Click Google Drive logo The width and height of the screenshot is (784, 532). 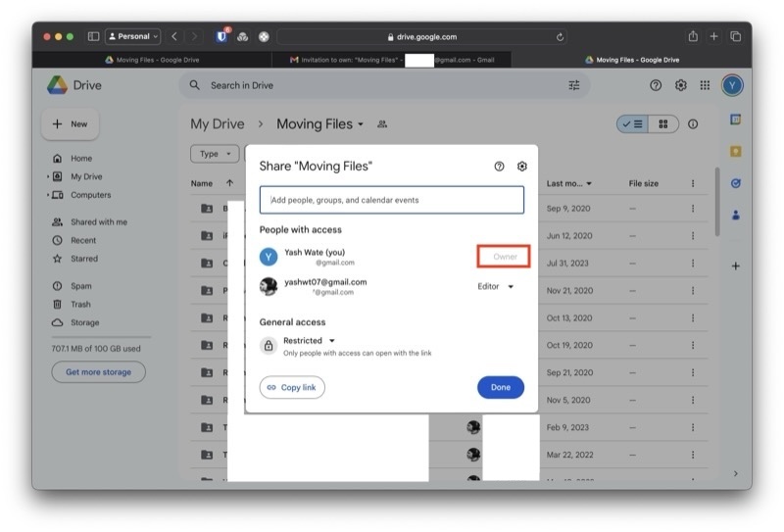58,85
